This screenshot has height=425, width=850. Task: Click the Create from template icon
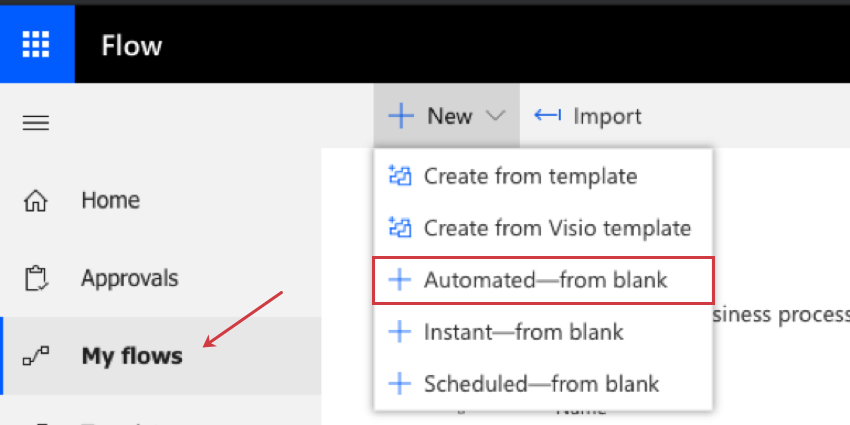(x=400, y=177)
